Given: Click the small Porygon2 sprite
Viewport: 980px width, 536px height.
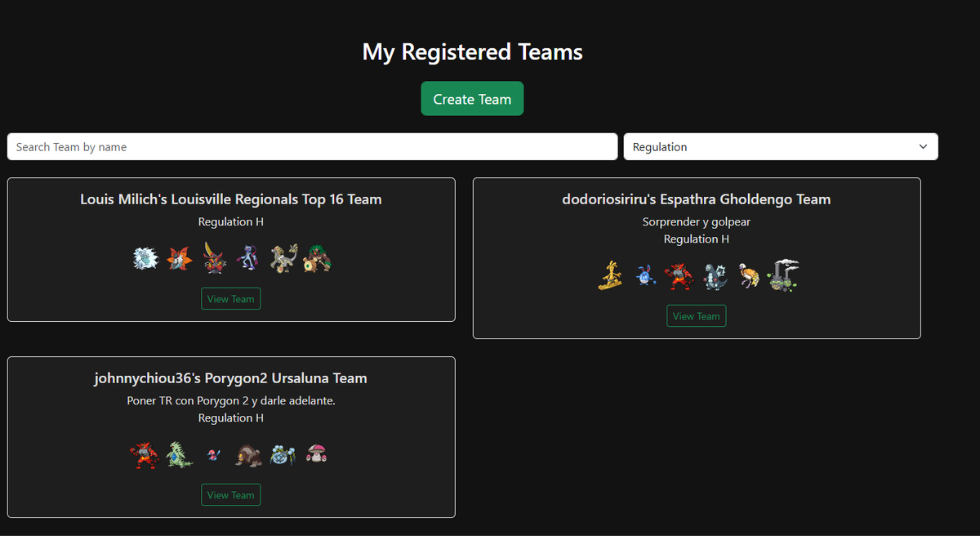Looking at the screenshot, I should [x=214, y=456].
